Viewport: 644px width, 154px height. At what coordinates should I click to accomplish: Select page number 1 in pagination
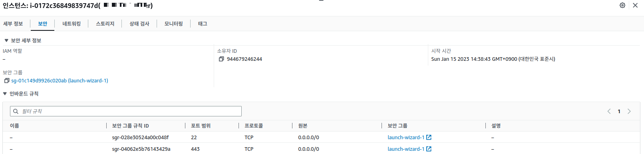(x=619, y=111)
